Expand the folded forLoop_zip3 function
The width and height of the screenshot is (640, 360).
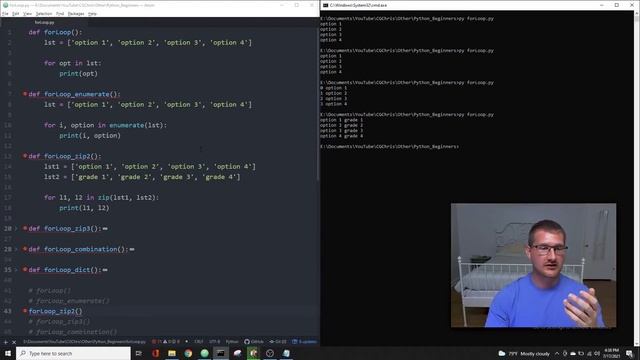(x=16, y=229)
